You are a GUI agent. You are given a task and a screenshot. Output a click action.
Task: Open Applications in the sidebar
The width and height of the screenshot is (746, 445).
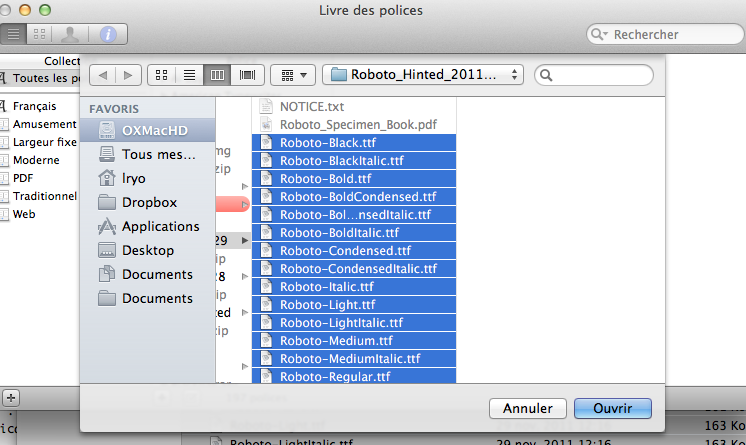tap(160, 226)
